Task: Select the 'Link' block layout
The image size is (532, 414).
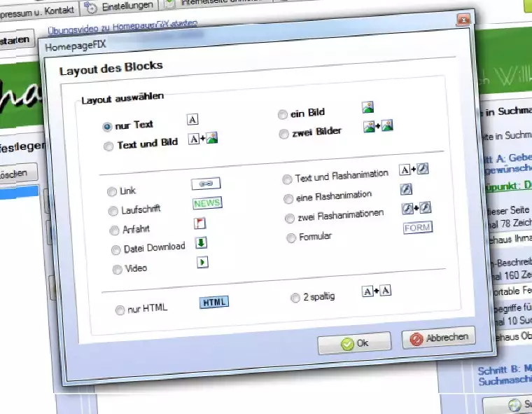Action: click(x=112, y=192)
